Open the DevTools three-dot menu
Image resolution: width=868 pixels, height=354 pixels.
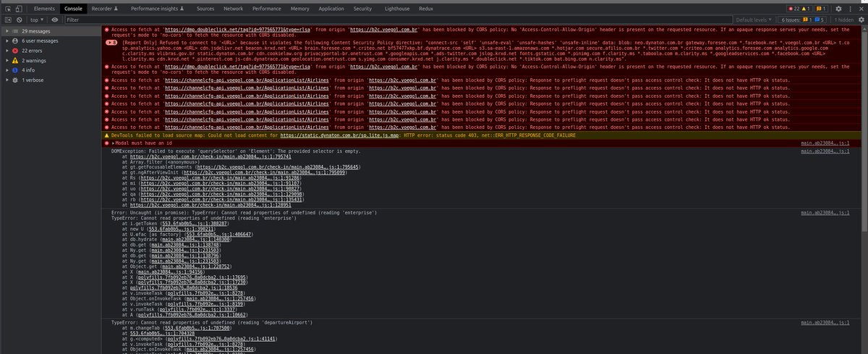pyautogui.click(x=851, y=8)
